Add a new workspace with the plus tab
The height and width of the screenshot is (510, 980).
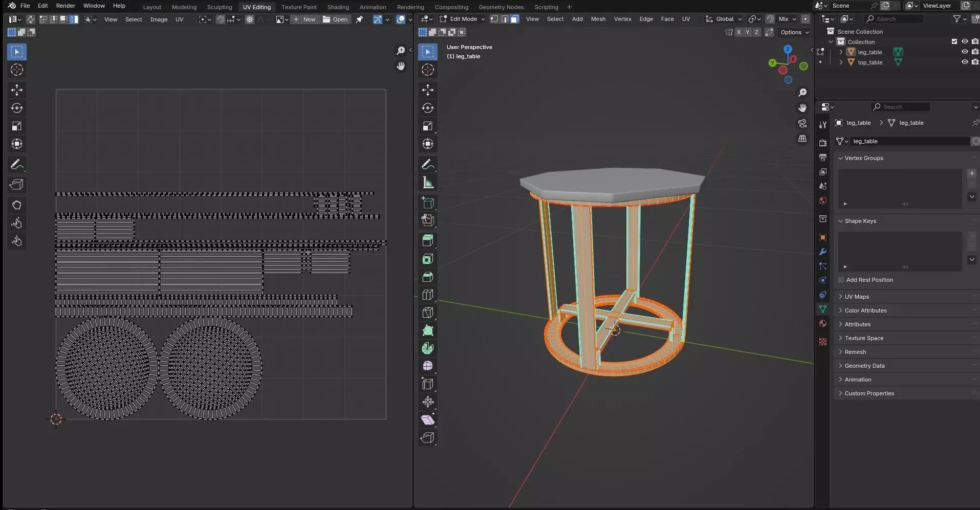[569, 7]
